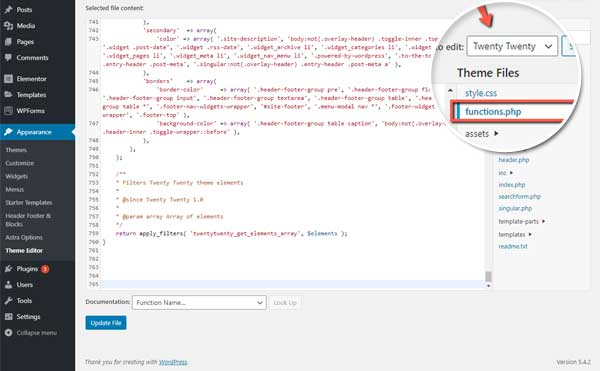Click the Plugins plug icon
The width and height of the screenshot is (600, 371).
[8, 269]
